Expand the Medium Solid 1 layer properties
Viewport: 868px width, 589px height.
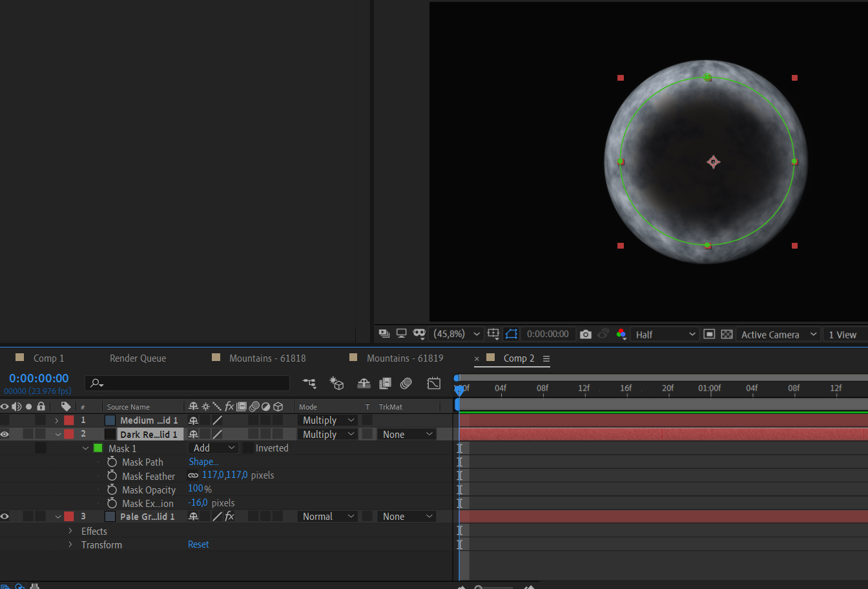pos(57,420)
